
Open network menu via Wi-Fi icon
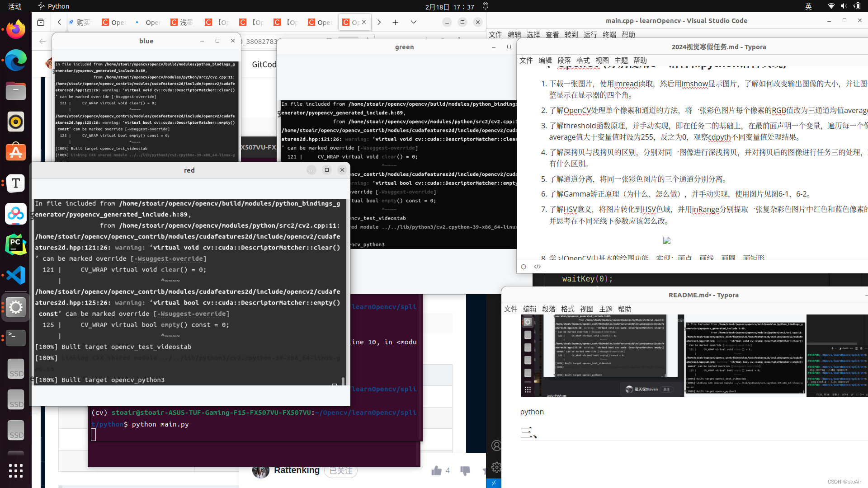(831, 6)
